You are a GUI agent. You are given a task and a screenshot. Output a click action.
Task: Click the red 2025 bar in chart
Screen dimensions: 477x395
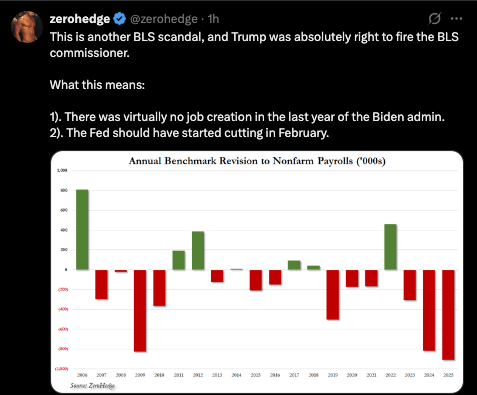[448, 315]
